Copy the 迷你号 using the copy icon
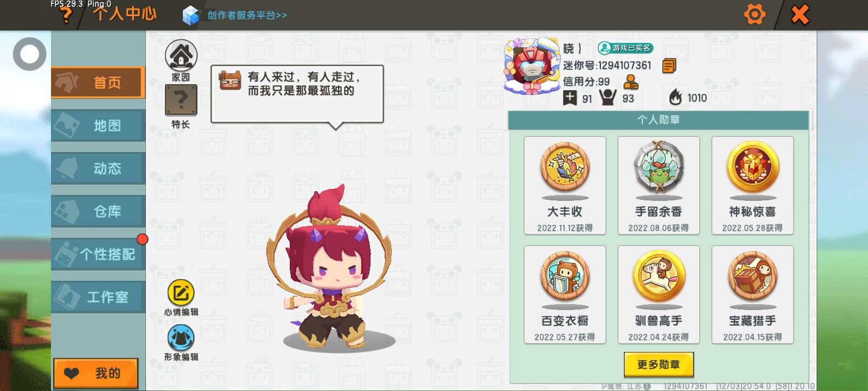The width and height of the screenshot is (868, 391). tap(669, 66)
